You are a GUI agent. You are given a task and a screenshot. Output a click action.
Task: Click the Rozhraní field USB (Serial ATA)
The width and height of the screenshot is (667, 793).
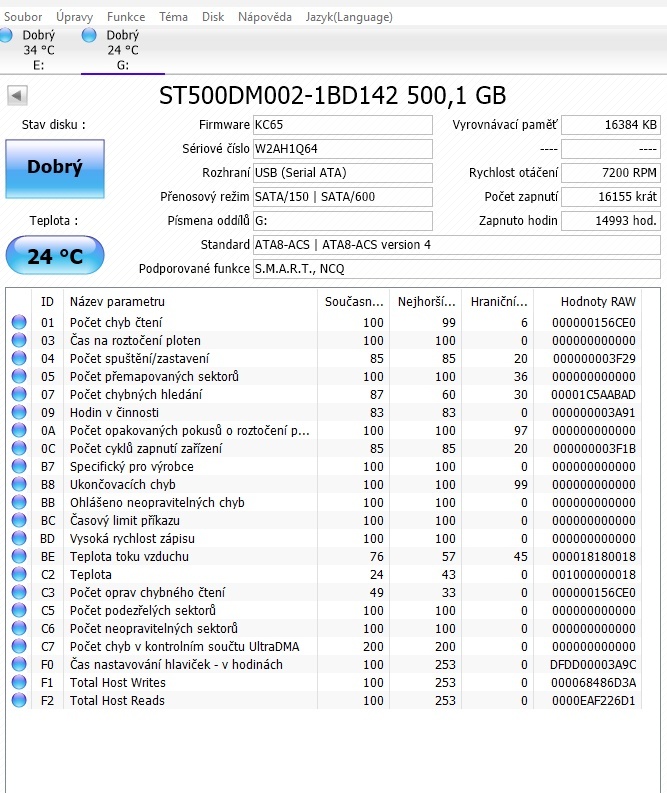pyautogui.click(x=343, y=173)
